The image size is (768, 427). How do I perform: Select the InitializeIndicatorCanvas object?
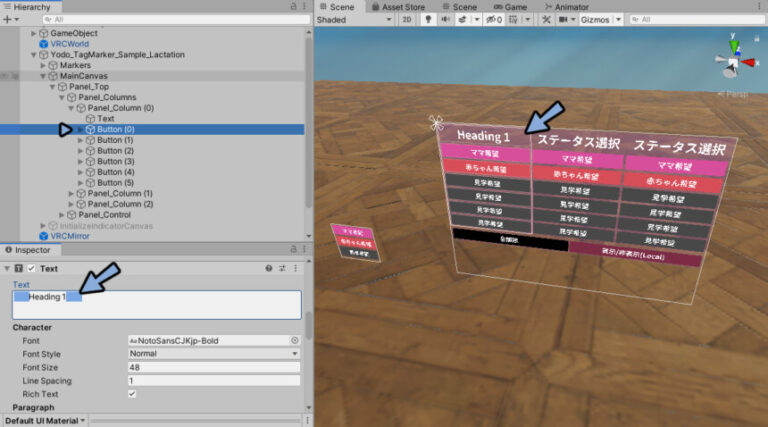click(x=106, y=226)
